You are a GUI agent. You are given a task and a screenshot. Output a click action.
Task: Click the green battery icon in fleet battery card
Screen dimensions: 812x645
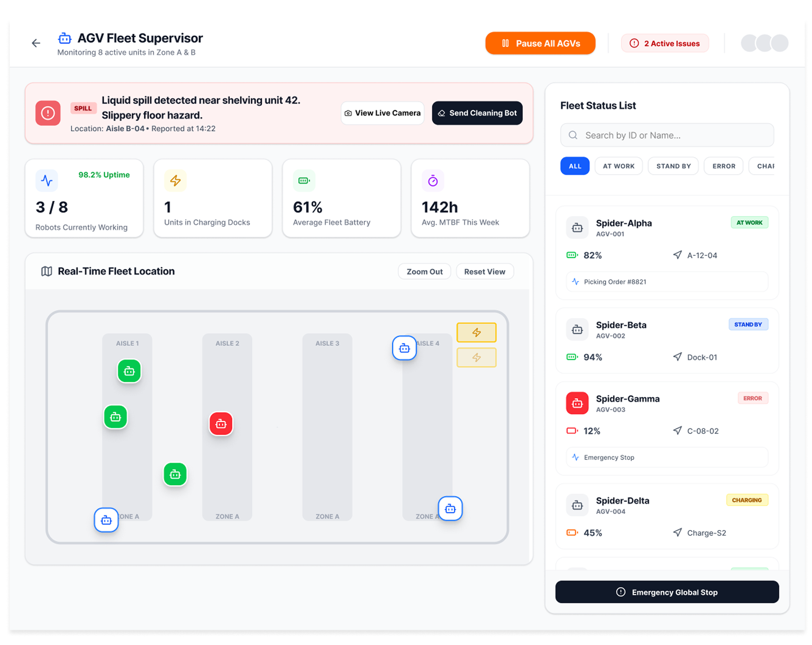[x=304, y=181]
